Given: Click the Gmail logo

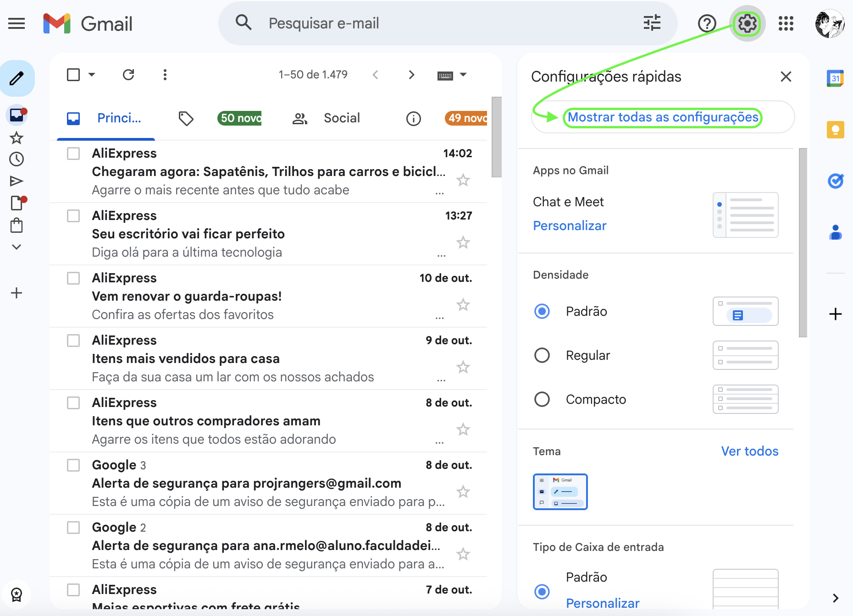Looking at the screenshot, I should point(88,23).
